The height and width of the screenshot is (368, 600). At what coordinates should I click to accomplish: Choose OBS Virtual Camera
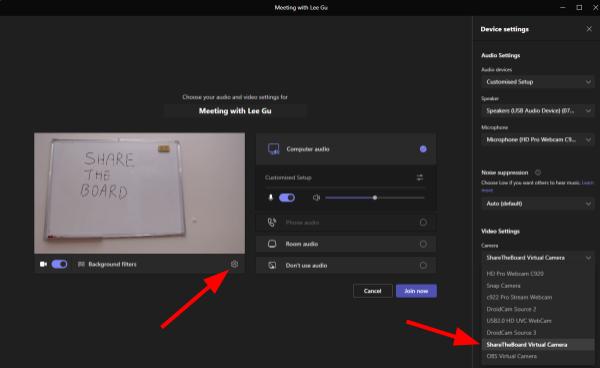click(538, 356)
